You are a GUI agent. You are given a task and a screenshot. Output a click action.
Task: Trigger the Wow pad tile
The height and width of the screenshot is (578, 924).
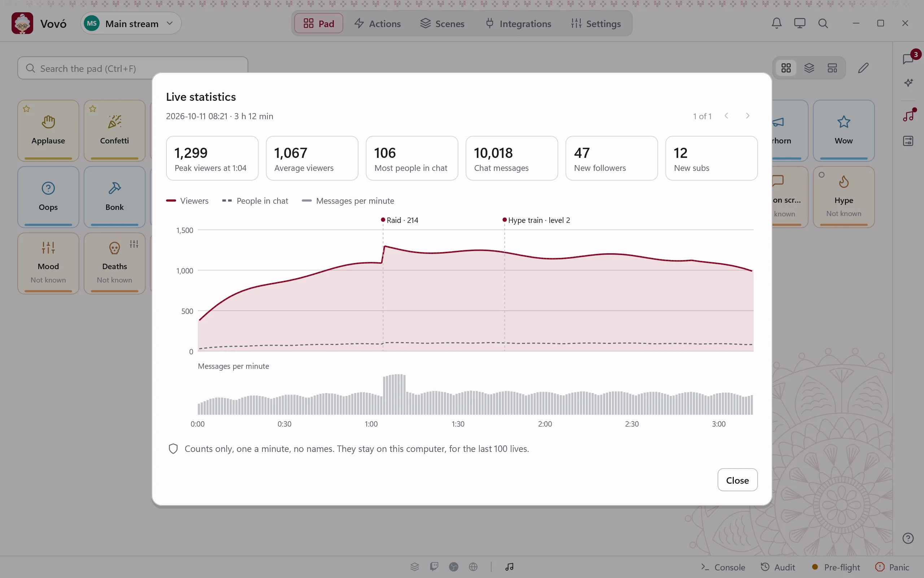(x=844, y=130)
